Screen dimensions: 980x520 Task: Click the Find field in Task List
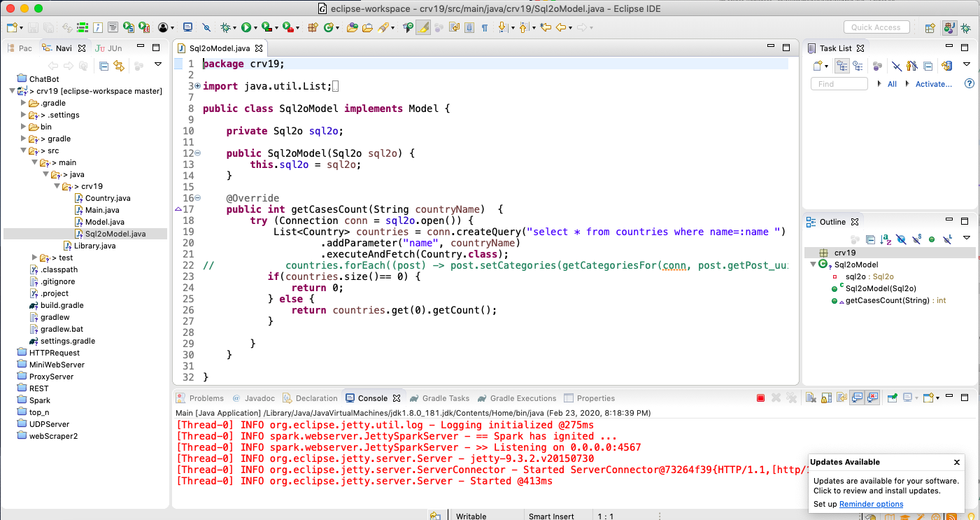click(838, 83)
